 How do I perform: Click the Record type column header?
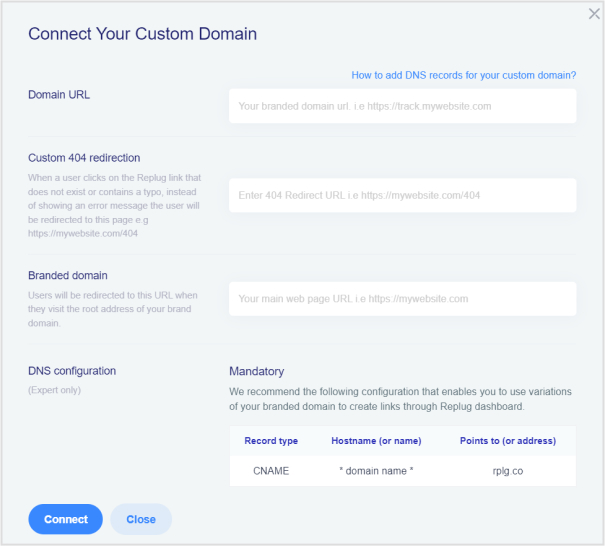271,441
